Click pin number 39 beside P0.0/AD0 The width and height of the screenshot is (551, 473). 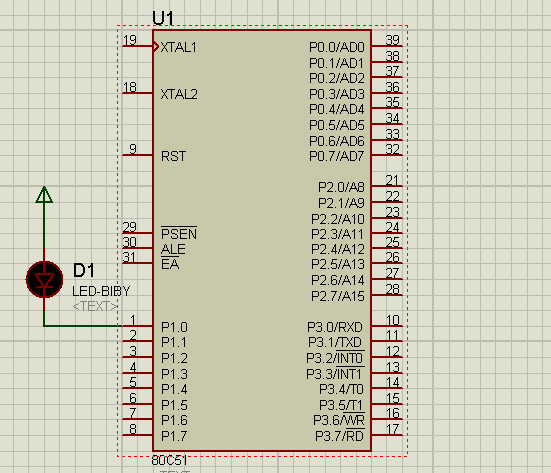tap(393, 40)
